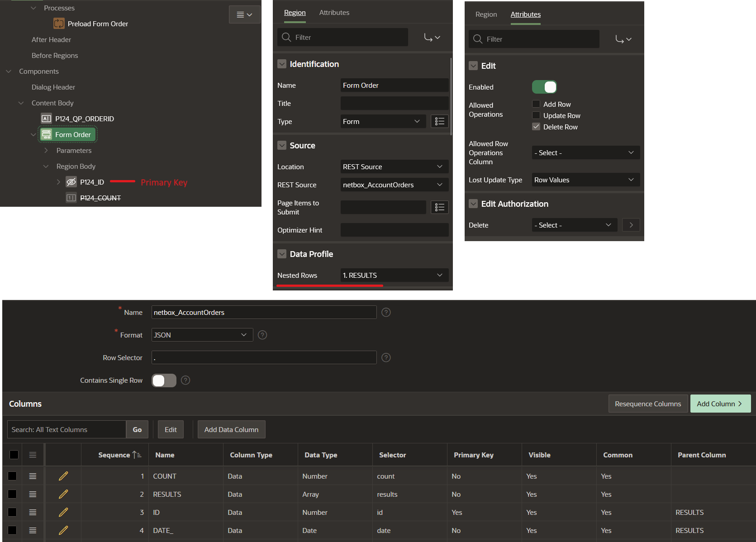Open the list icon beside Type field
Viewport: 756px width, 542px height.
[x=439, y=121]
